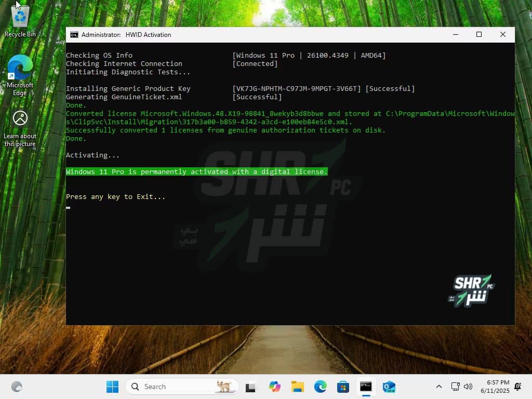532x399 pixels.
Task: Click the cmd icon in the HWID Activation title bar
Action: (x=74, y=35)
